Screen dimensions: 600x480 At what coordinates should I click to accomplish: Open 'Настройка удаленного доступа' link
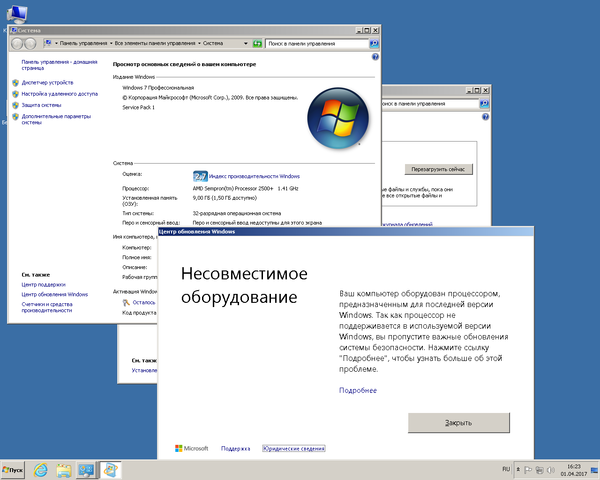click(59, 93)
